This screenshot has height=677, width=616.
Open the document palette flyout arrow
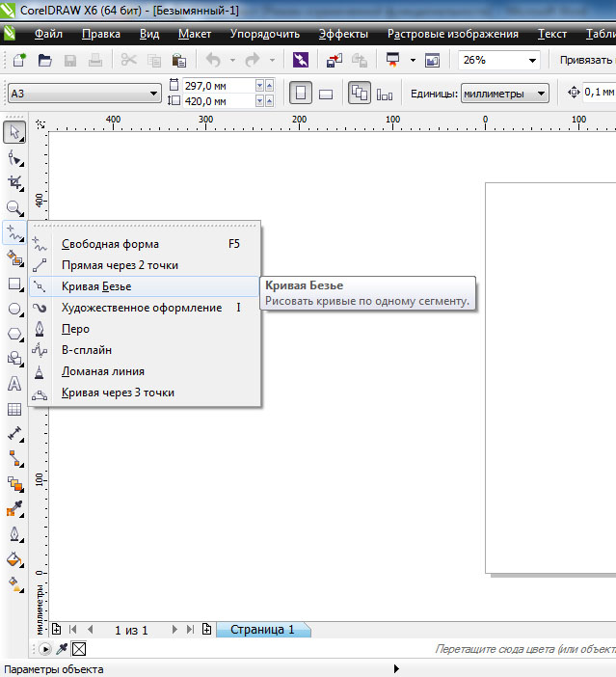[x=45, y=649]
